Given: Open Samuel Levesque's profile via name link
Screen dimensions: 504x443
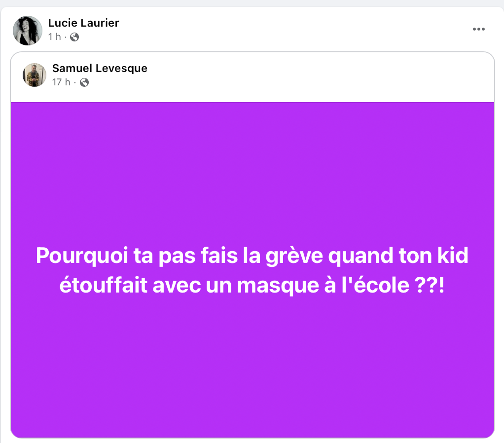Looking at the screenshot, I should click(100, 68).
